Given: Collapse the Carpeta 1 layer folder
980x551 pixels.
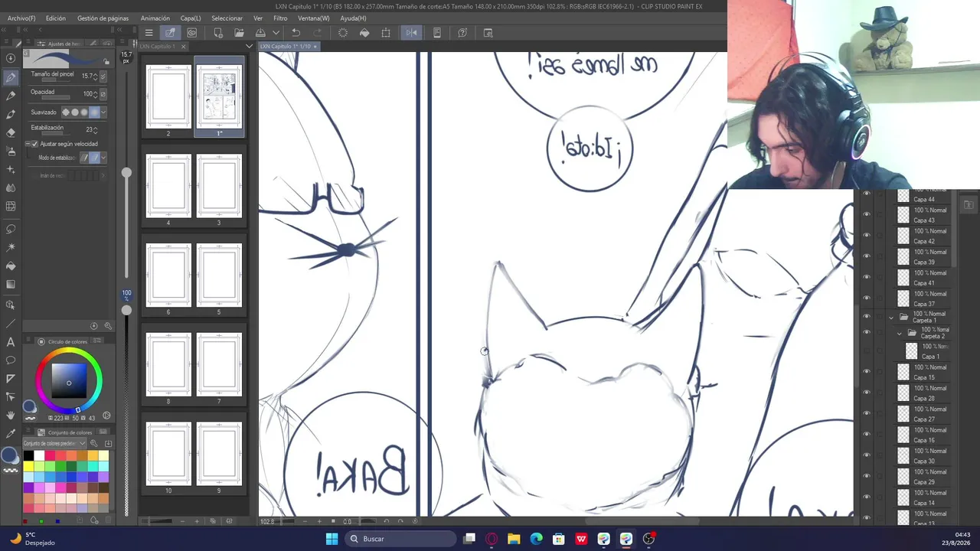Looking at the screenshot, I should (x=891, y=317).
